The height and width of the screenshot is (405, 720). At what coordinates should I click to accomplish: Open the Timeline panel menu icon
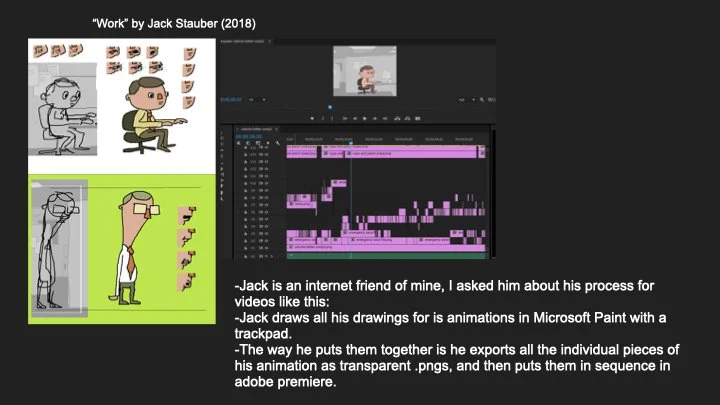(x=277, y=129)
